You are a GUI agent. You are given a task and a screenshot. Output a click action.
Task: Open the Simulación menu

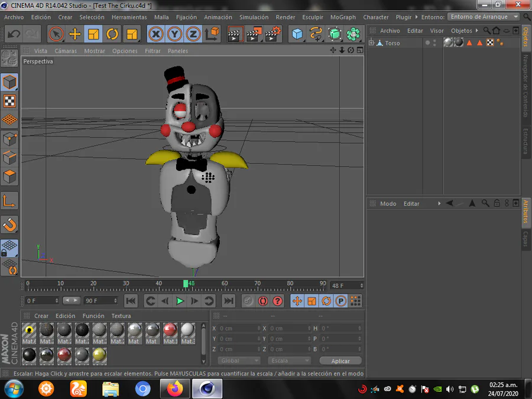pos(254,17)
